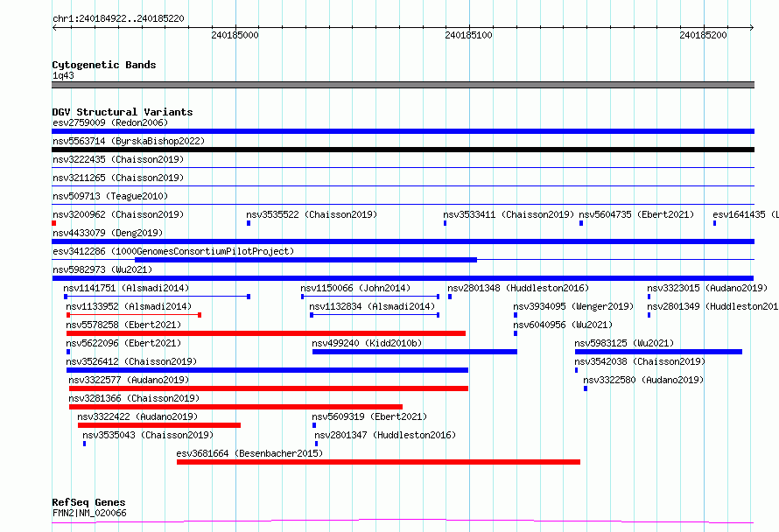This screenshot has height=532, width=779.
Task: Select nsv1133952 (Alsmadi2014) label
Action: pos(129,306)
